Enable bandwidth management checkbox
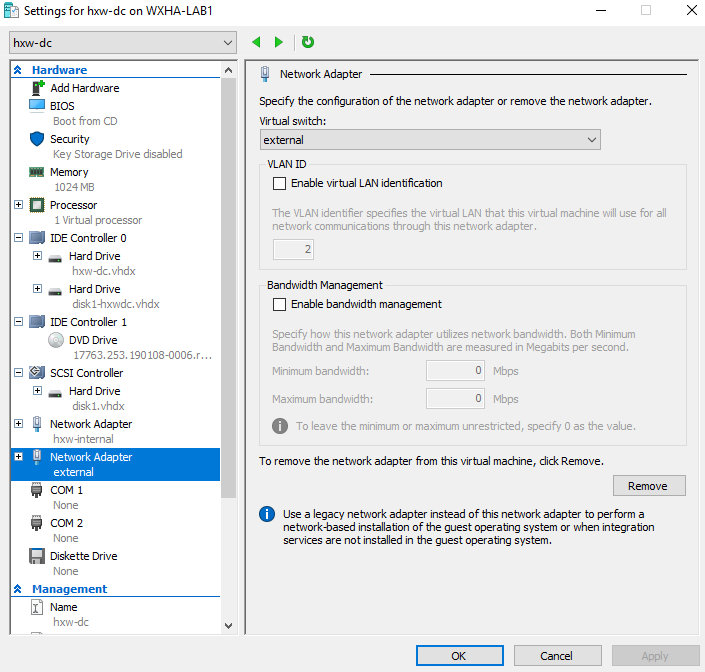Image resolution: width=705 pixels, height=672 pixels. [x=279, y=304]
